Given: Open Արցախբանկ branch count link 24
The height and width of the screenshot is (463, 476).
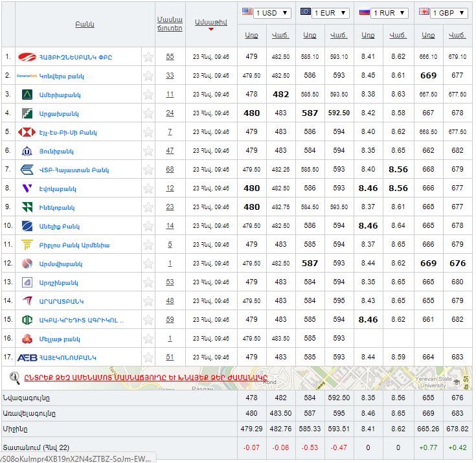Looking at the screenshot, I should [x=170, y=113].
